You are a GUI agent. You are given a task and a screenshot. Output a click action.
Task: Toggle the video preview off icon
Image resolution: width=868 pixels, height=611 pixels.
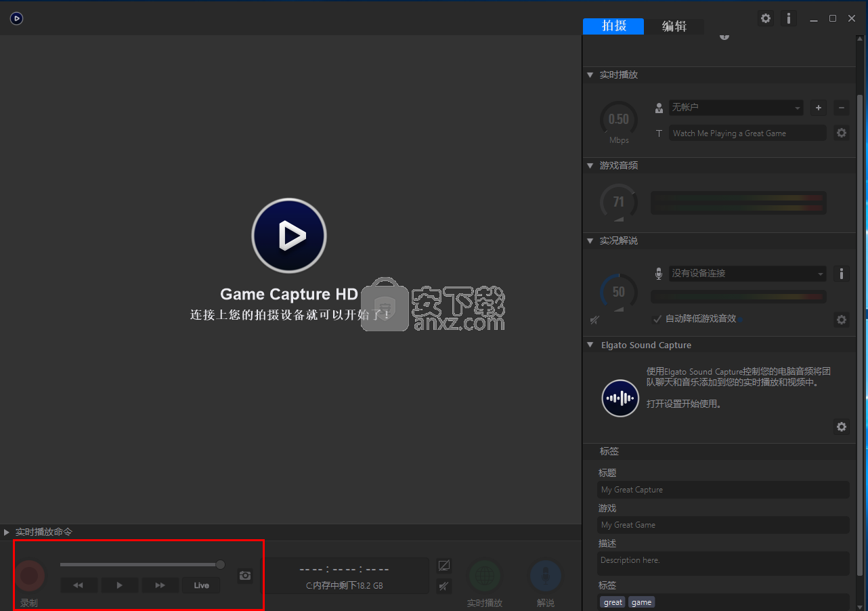[444, 565]
